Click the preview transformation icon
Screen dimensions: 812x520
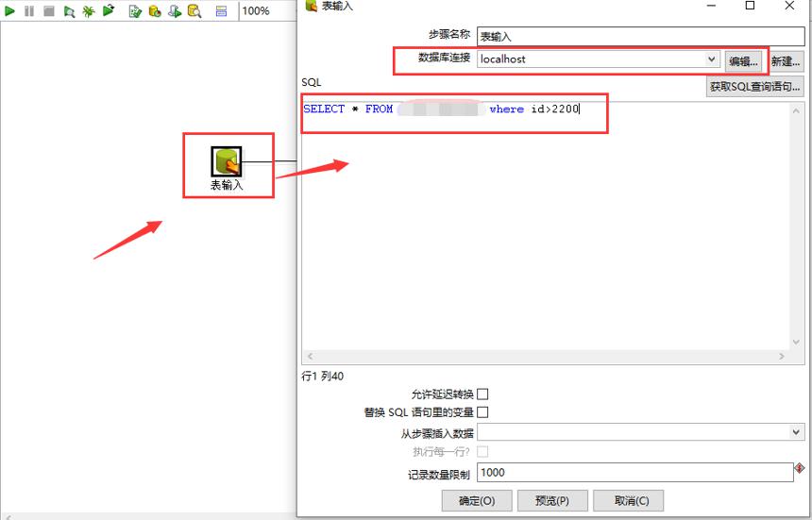[69, 11]
